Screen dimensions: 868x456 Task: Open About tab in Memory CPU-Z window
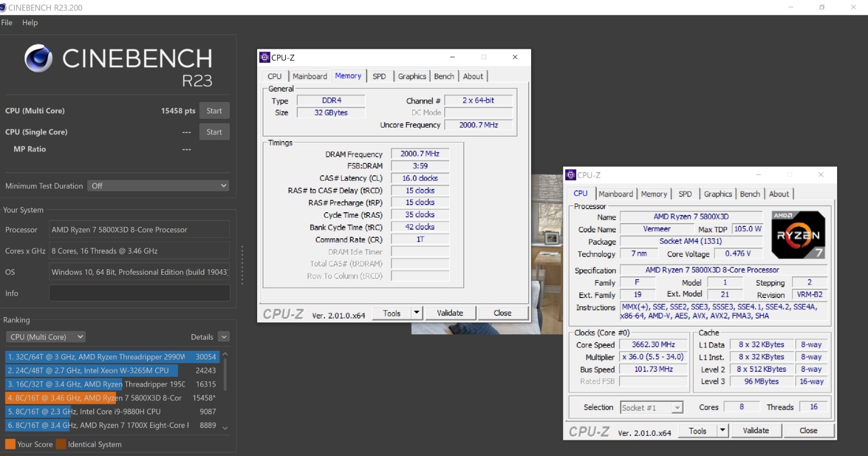(473, 77)
